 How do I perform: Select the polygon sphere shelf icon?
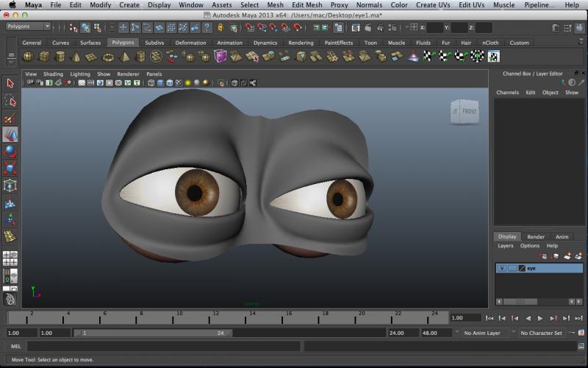(x=28, y=57)
